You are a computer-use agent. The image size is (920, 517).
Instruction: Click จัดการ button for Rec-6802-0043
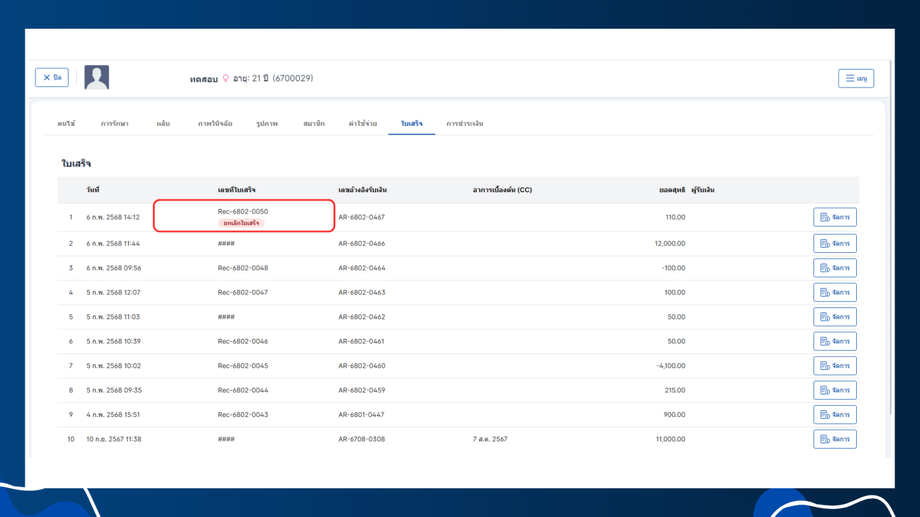(x=835, y=415)
